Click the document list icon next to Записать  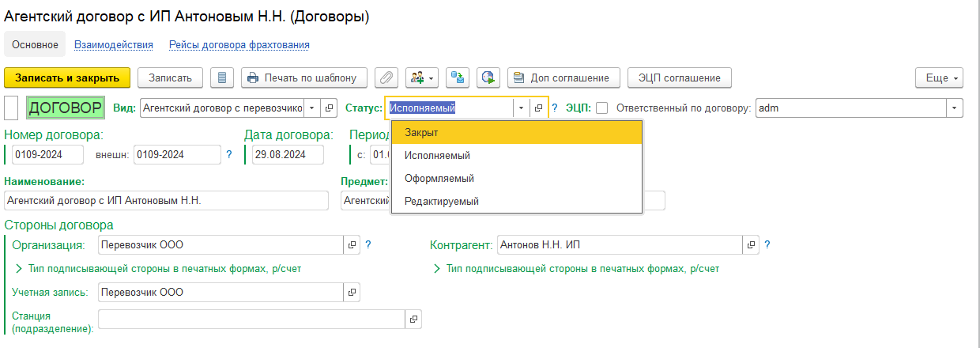click(222, 78)
